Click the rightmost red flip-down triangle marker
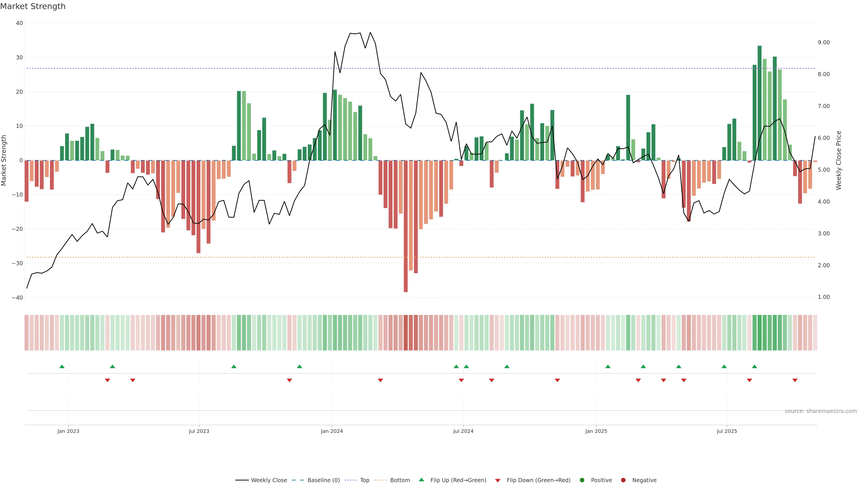The image size is (868, 488). [x=795, y=380]
